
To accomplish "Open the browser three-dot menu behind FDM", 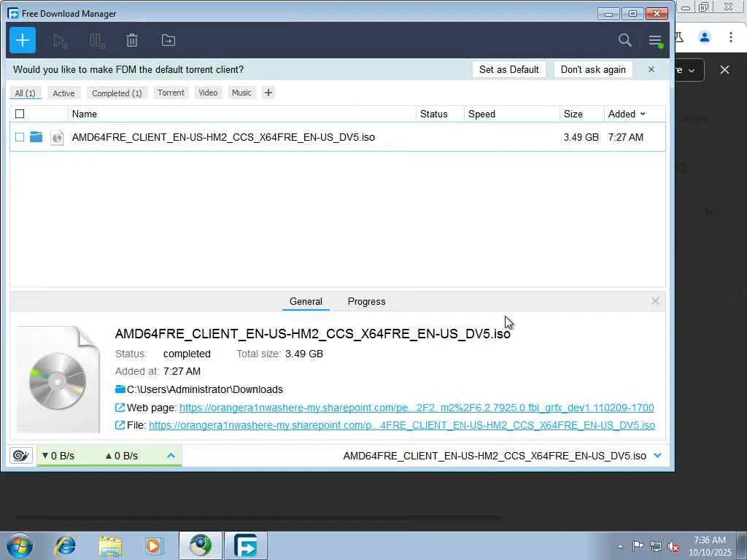I will (x=731, y=37).
